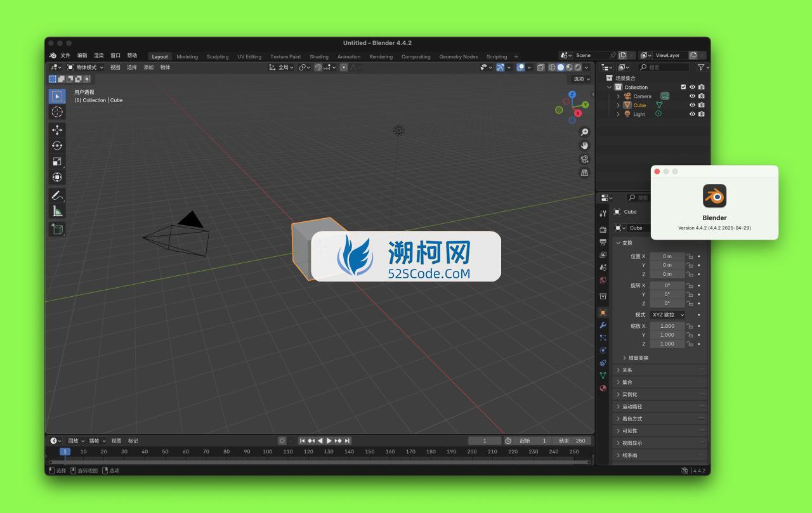Screen dimensions: 812x513
Task: Click the 位置 X value field
Action: [667, 256]
